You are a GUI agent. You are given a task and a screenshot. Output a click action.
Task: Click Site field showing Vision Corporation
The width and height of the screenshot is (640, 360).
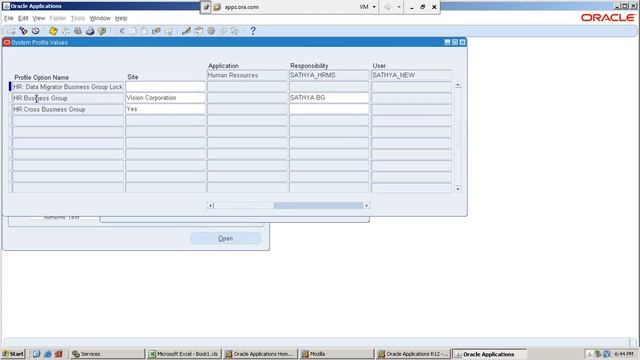coord(165,98)
